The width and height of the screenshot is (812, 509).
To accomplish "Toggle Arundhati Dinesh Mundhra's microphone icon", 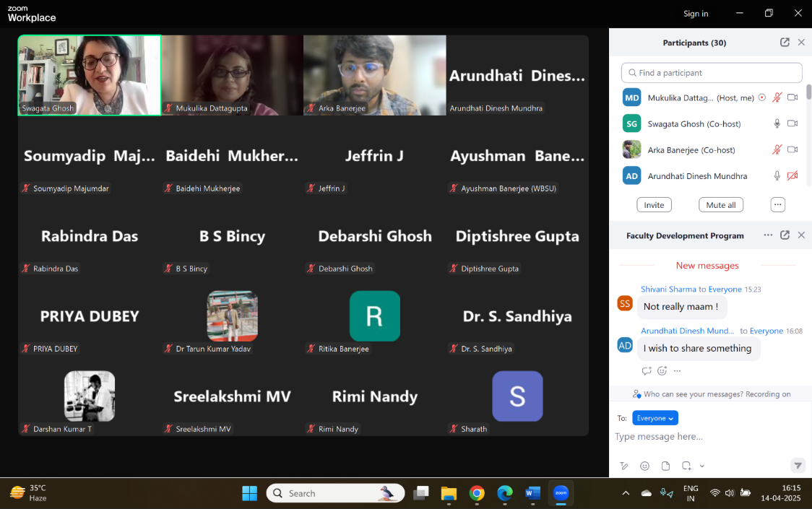I will tap(777, 176).
